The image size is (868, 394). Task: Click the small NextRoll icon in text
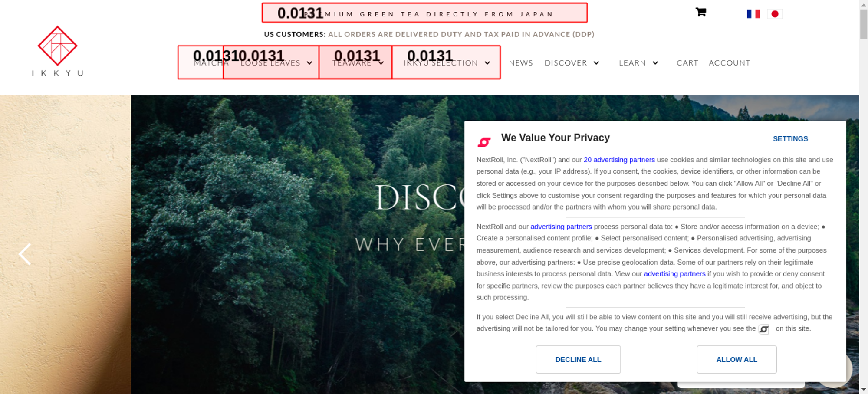(x=763, y=329)
